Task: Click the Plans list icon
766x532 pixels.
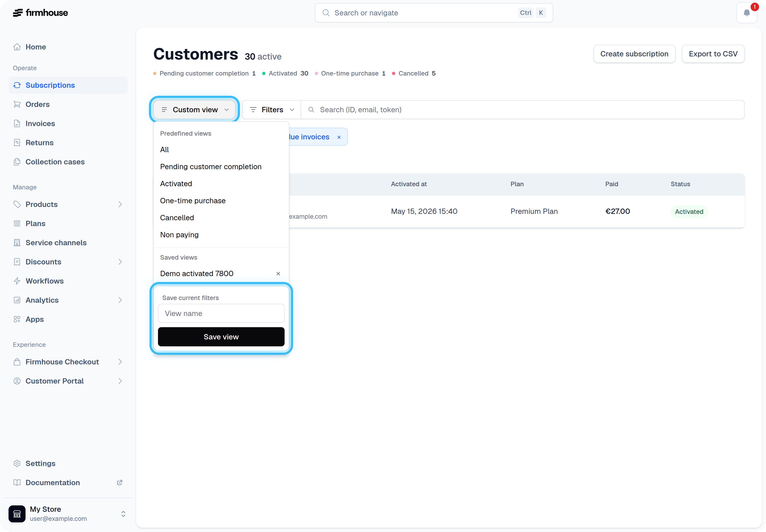Action: [17, 224]
